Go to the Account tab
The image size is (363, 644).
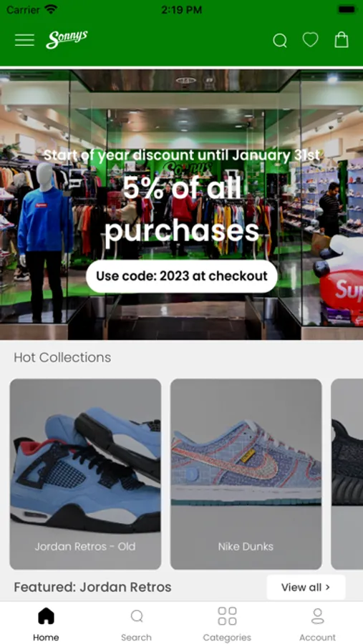317,624
